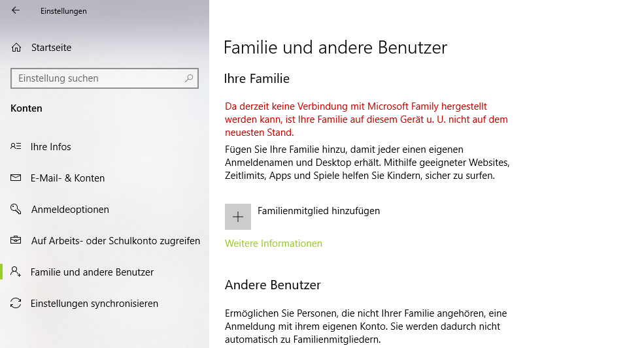This screenshot has width=644, height=348.
Task: Open the Ihre Infos settings page
Action: tap(51, 147)
